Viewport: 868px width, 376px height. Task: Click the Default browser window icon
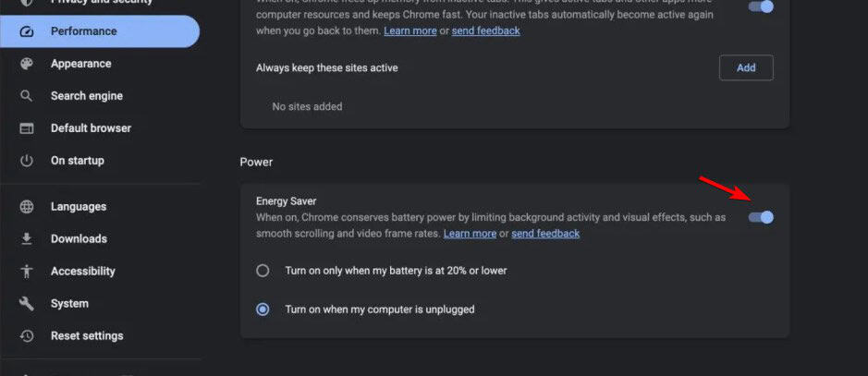pyautogui.click(x=27, y=128)
